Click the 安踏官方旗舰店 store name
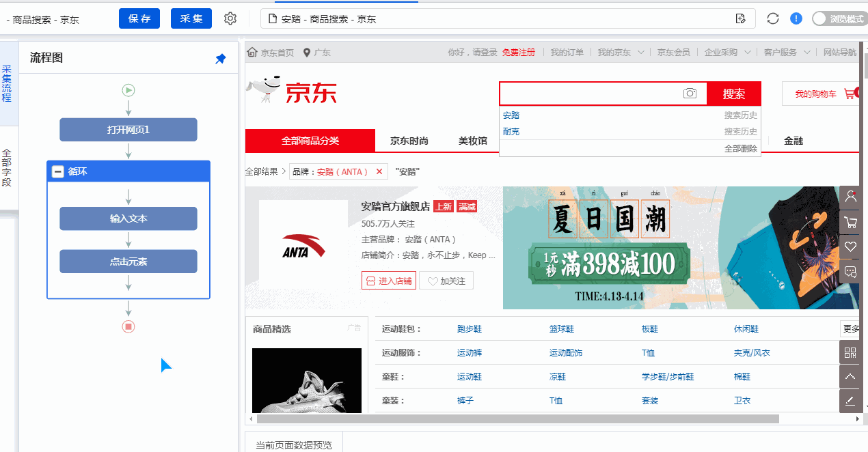 396,206
